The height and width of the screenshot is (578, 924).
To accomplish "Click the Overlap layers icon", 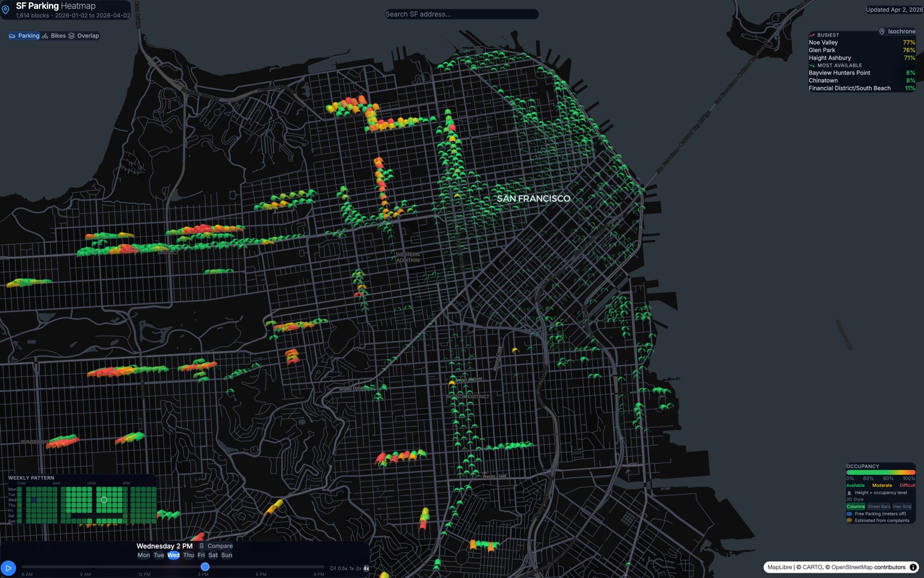I will point(71,36).
